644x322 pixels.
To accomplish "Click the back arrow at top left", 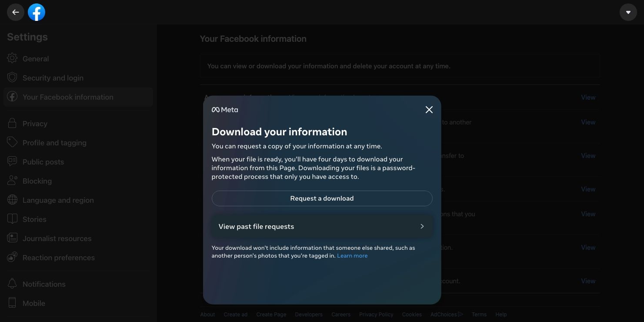I will [16, 12].
